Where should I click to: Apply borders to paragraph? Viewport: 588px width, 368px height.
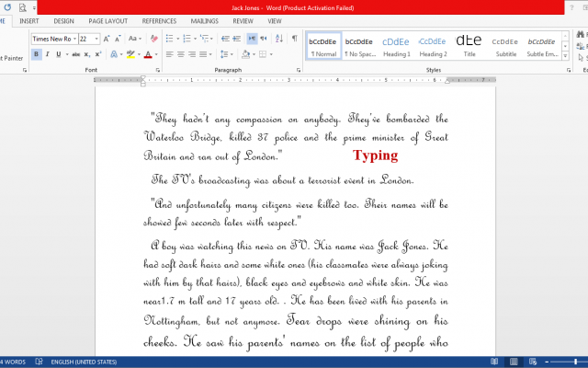click(x=263, y=55)
